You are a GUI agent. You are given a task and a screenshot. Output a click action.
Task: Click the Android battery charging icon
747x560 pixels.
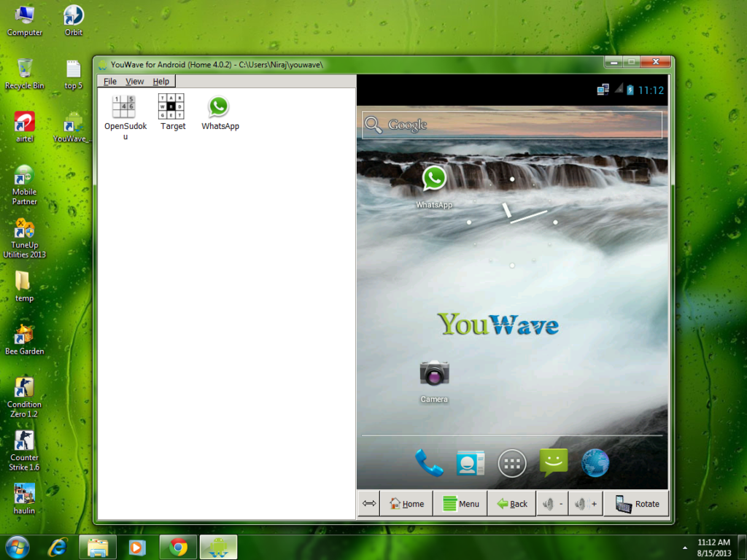click(630, 90)
